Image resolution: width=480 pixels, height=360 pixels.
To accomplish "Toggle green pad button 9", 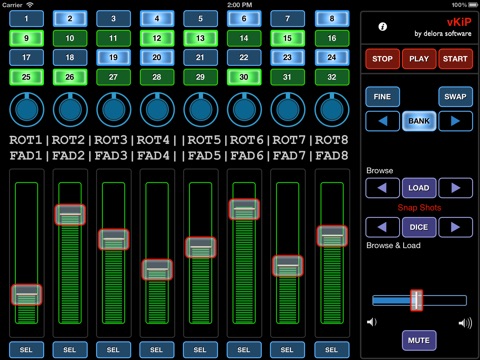I will tap(26, 38).
